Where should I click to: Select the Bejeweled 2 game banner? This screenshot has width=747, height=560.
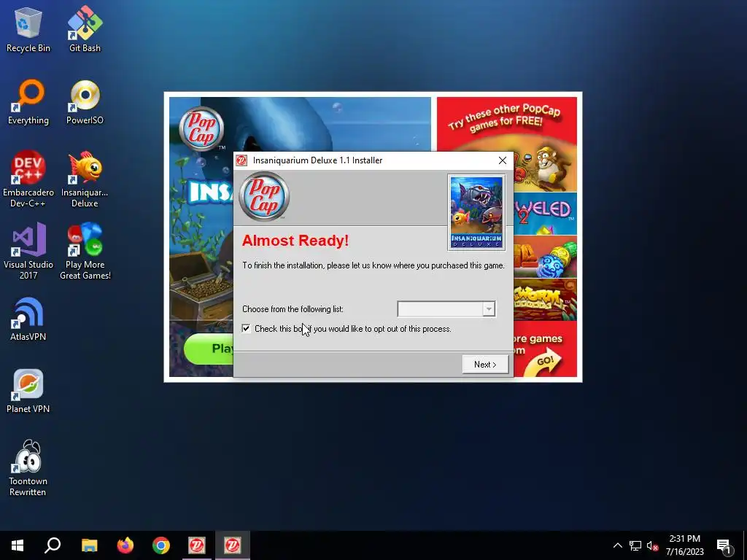(545, 214)
